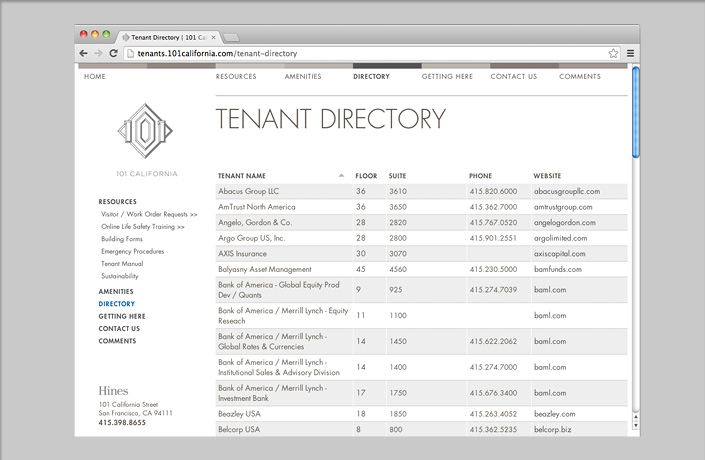Reload the tenant directory page
Viewport: 705px width, 460px height.
[114, 53]
